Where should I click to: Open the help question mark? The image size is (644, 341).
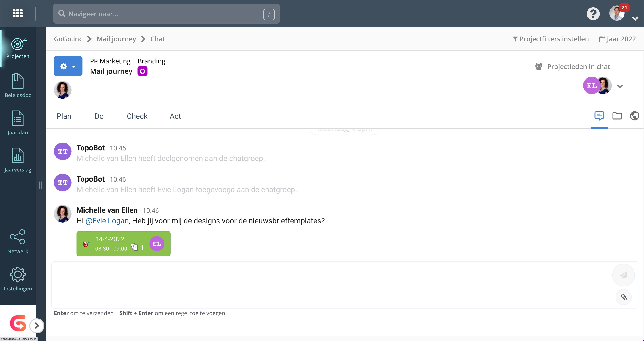[593, 14]
